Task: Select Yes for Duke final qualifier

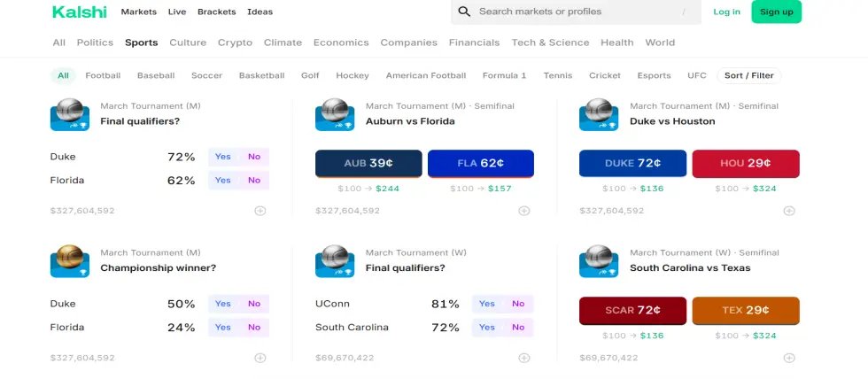Action: pos(223,157)
